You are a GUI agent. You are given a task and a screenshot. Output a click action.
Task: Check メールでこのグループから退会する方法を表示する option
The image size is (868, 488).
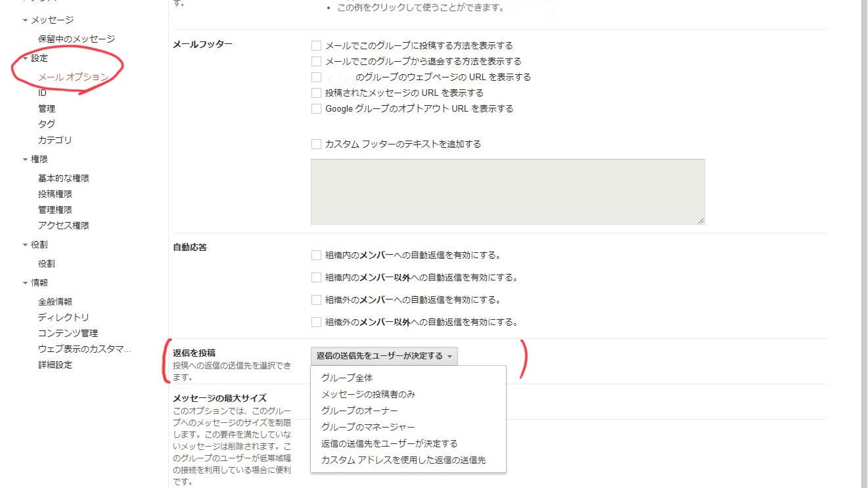coord(316,62)
